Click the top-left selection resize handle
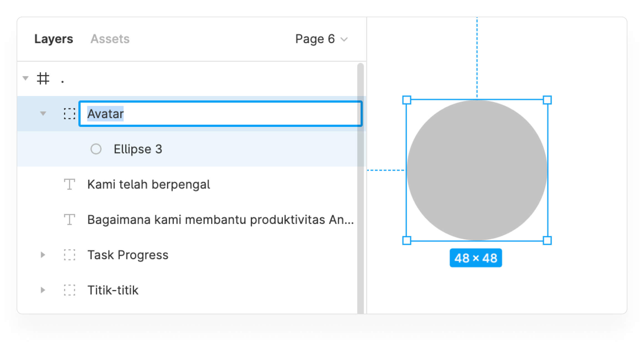This screenshot has width=644, height=342. click(407, 100)
